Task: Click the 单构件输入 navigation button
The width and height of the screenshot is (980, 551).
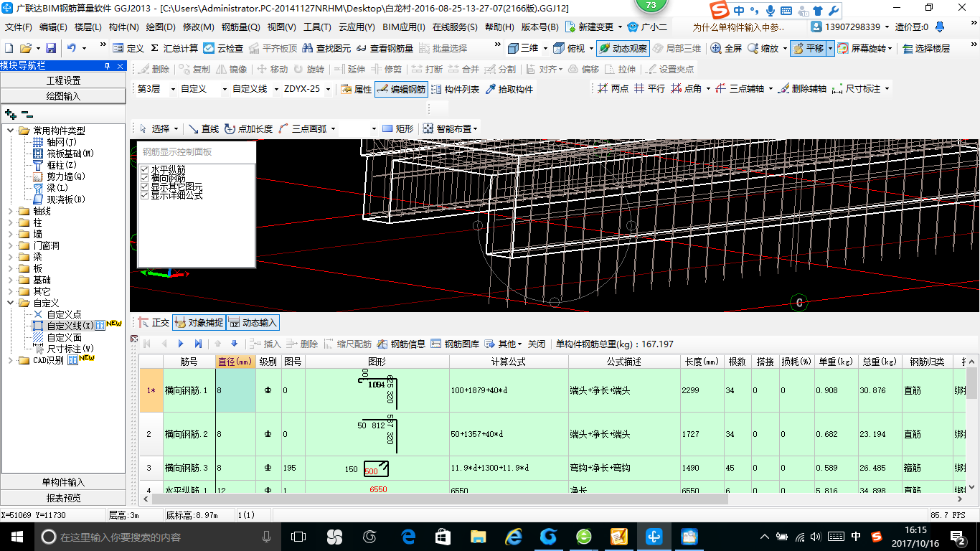Action: 63,482
